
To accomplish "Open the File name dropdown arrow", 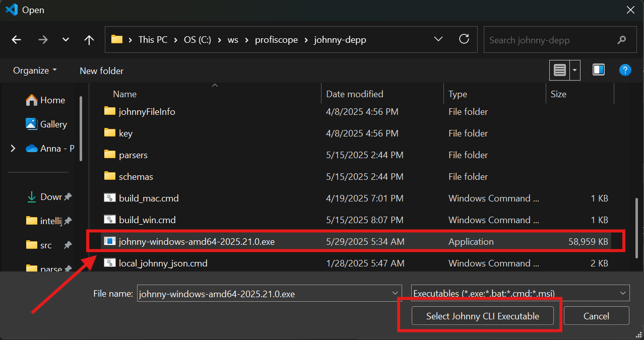I will click(395, 293).
